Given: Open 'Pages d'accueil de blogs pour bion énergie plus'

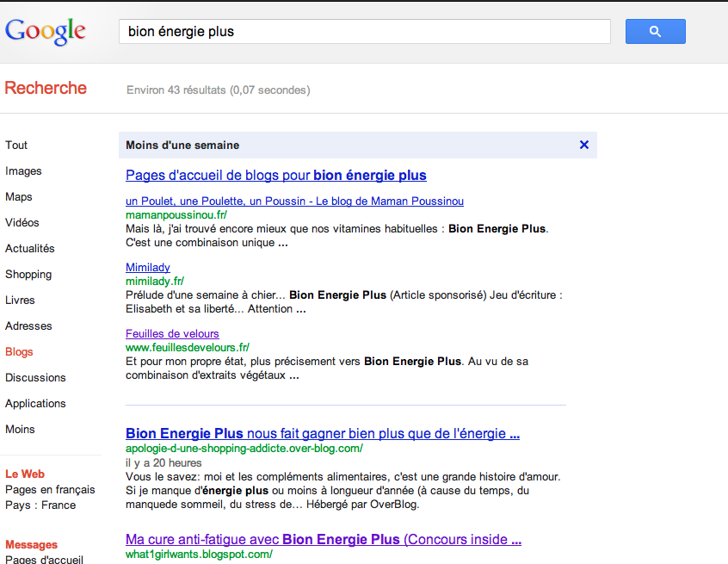Looking at the screenshot, I should 275,175.
